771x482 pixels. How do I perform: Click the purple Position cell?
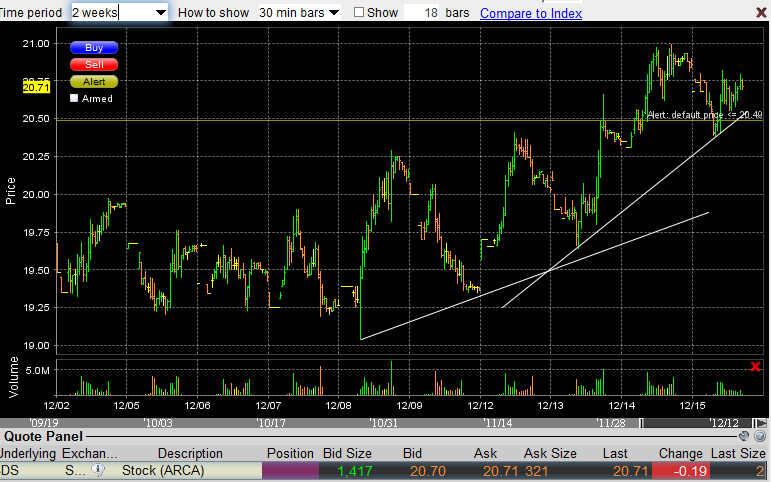coord(291,471)
